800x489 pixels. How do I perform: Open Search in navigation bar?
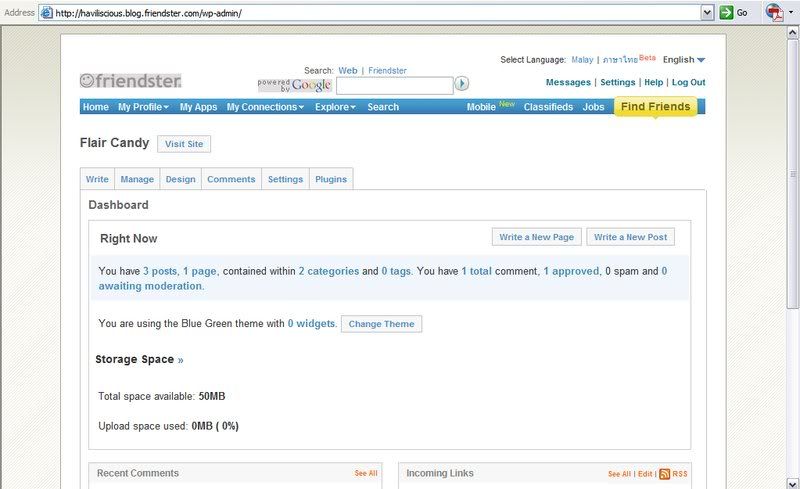click(383, 107)
